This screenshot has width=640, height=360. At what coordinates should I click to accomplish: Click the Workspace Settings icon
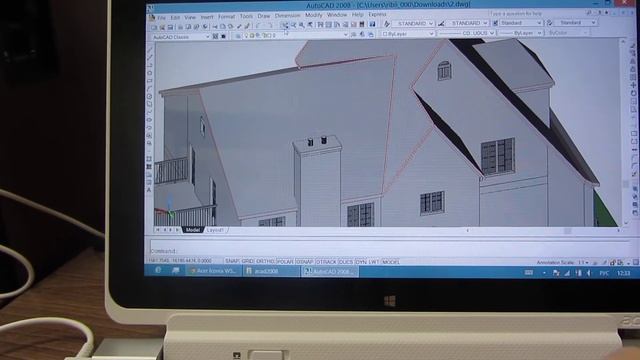point(215,37)
